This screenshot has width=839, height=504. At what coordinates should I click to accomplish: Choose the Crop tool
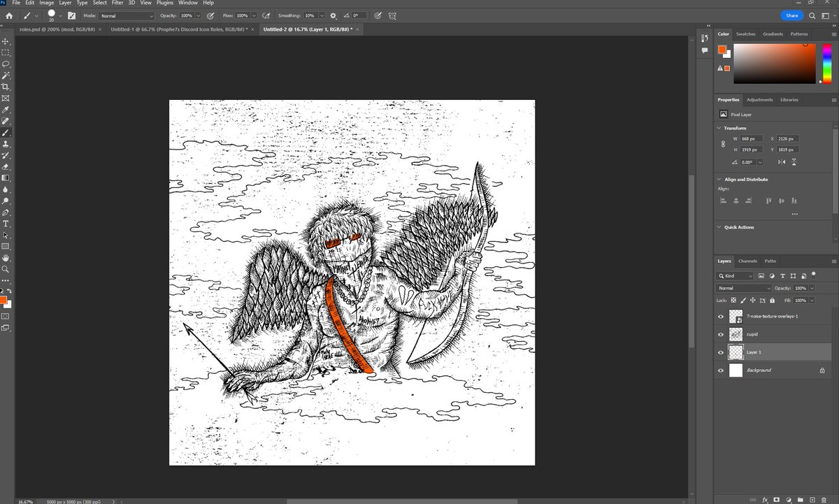(6, 86)
